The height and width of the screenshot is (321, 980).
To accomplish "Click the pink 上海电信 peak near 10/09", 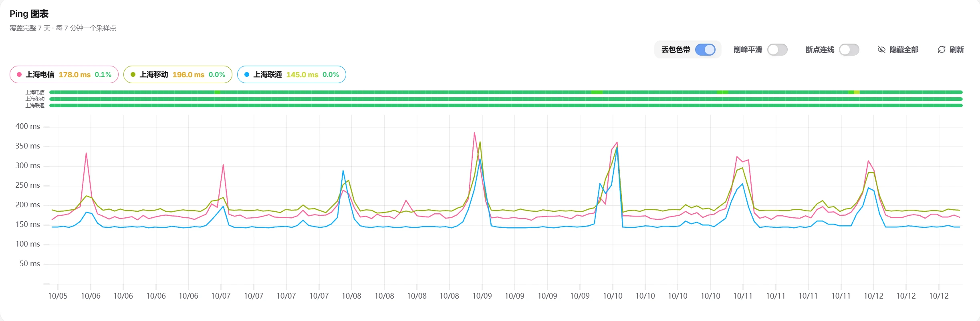I will click(x=474, y=133).
